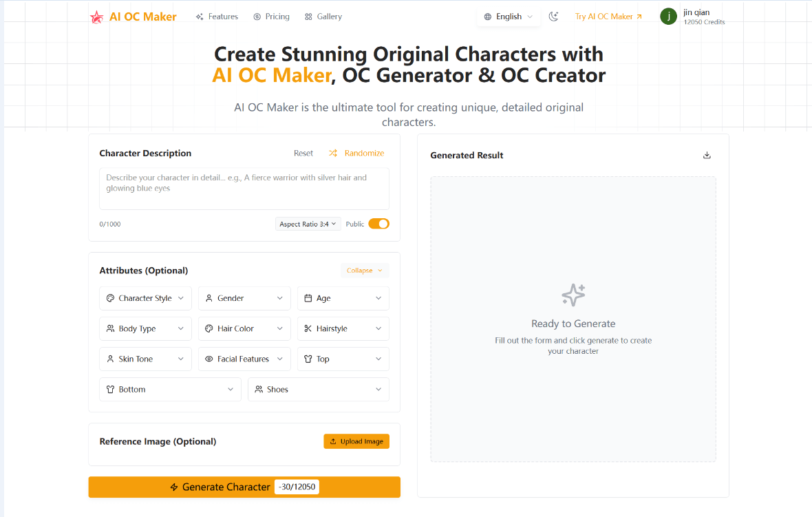
Task: Click the upload arrow icon on Upload Image
Action: [x=333, y=441]
